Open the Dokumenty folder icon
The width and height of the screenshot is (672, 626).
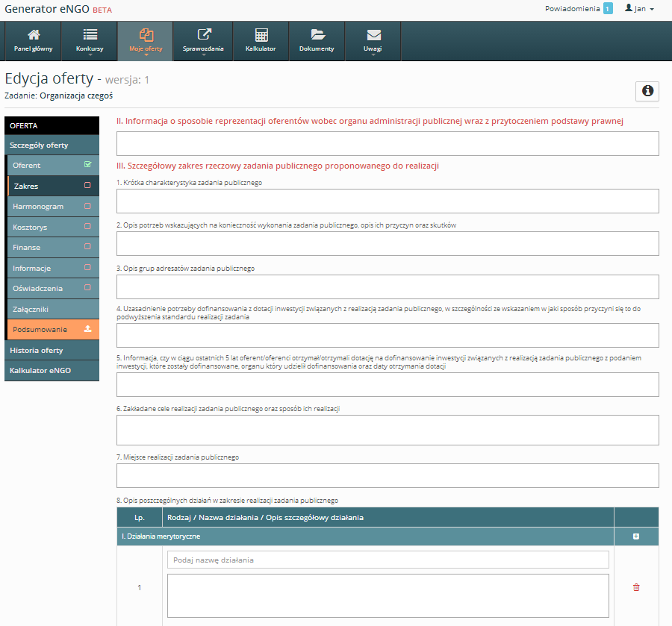pos(317,34)
